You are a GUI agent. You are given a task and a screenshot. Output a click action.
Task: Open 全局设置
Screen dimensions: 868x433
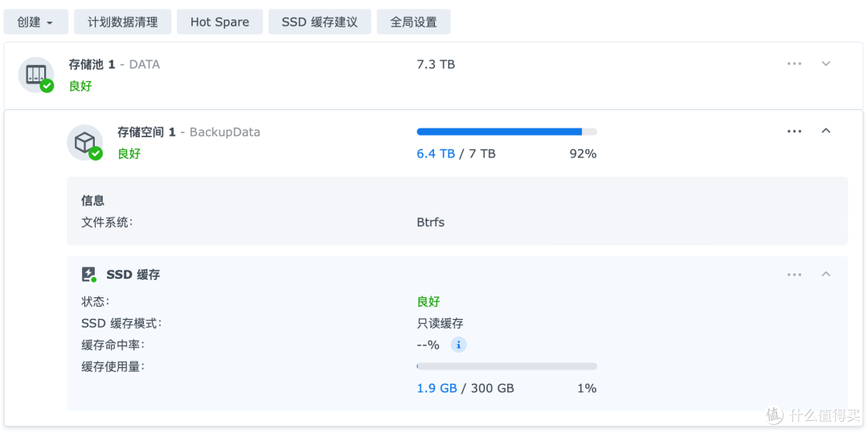pos(414,22)
